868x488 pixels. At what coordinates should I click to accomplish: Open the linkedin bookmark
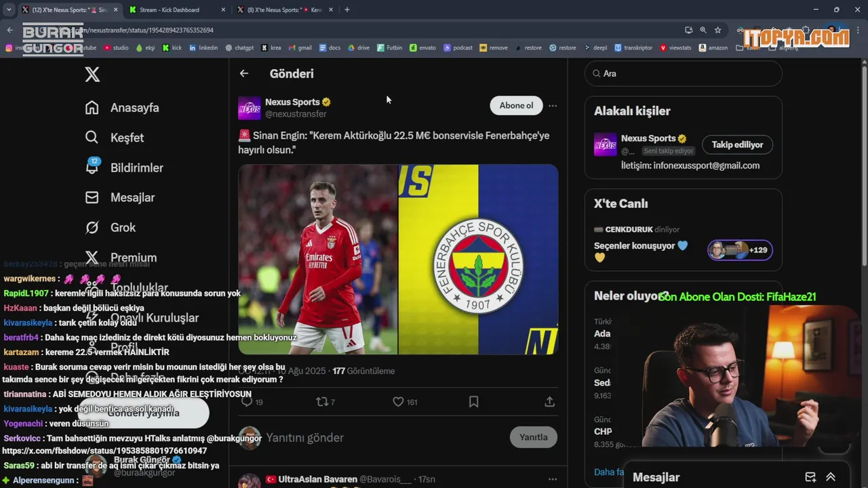click(x=203, y=48)
